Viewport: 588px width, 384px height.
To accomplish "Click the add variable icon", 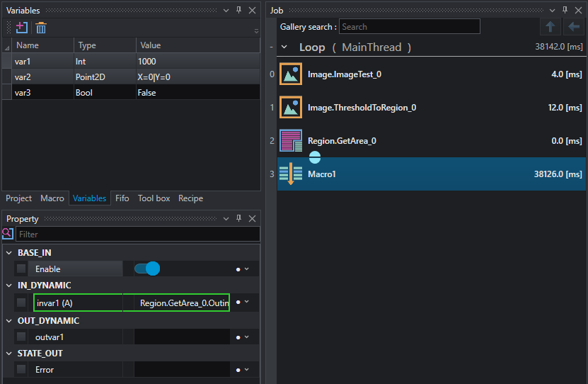I will click(x=22, y=28).
